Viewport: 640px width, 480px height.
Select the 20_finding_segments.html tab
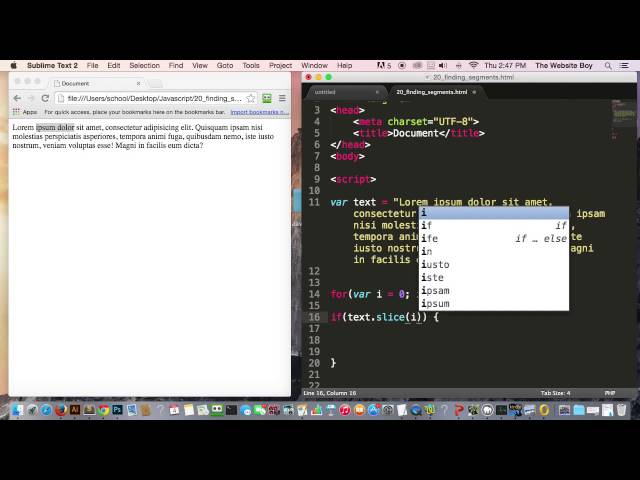coord(435,92)
